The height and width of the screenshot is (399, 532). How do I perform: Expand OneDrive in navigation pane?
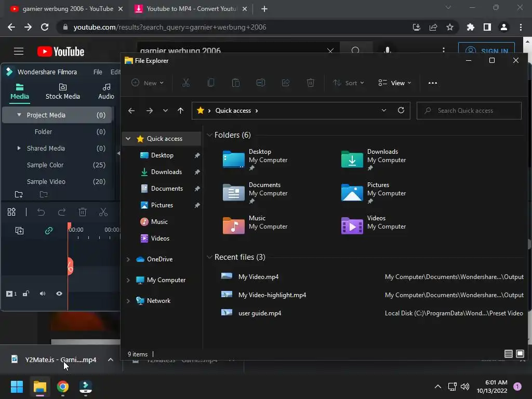tap(128, 259)
